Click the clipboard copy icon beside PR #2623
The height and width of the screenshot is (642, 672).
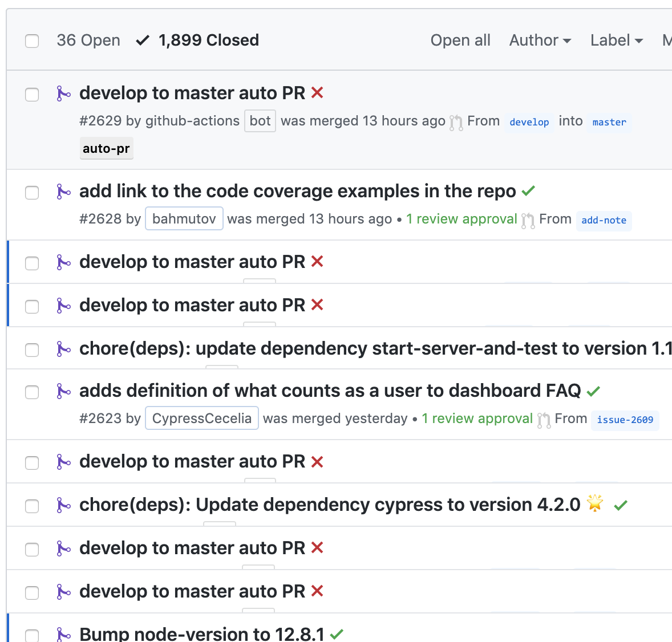544,419
